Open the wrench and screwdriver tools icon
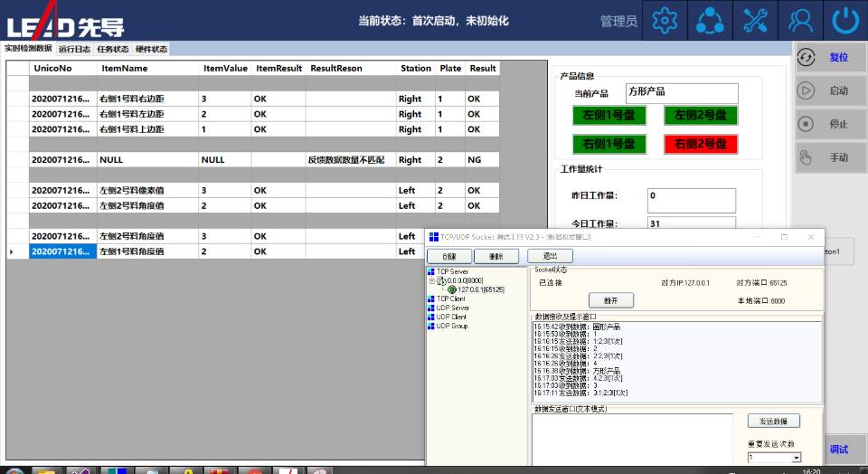The height and width of the screenshot is (474, 868). 756,20
